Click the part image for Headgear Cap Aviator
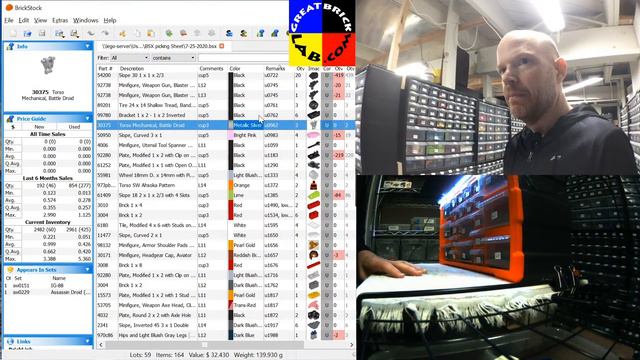640x360 pixels. 313,255
